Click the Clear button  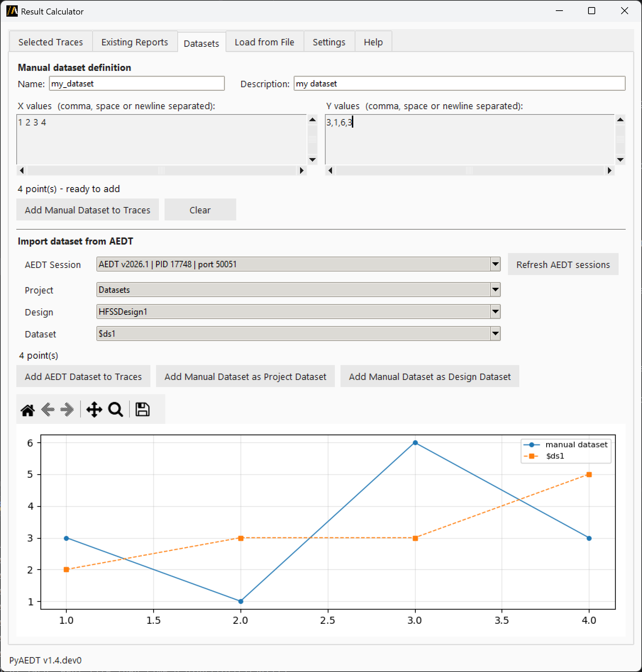pyautogui.click(x=200, y=210)
